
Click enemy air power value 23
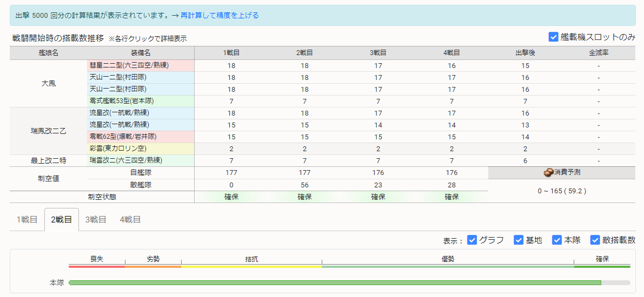click(x=378, y=185)
